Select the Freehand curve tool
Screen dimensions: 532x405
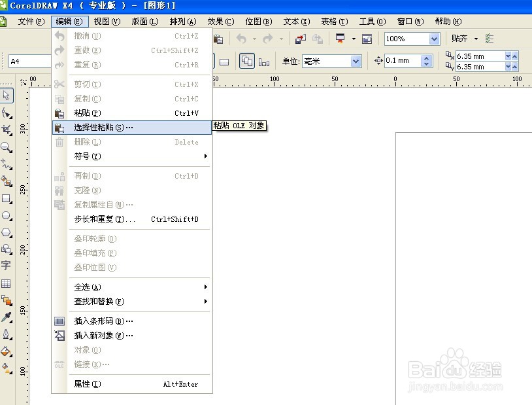(7, 164)
